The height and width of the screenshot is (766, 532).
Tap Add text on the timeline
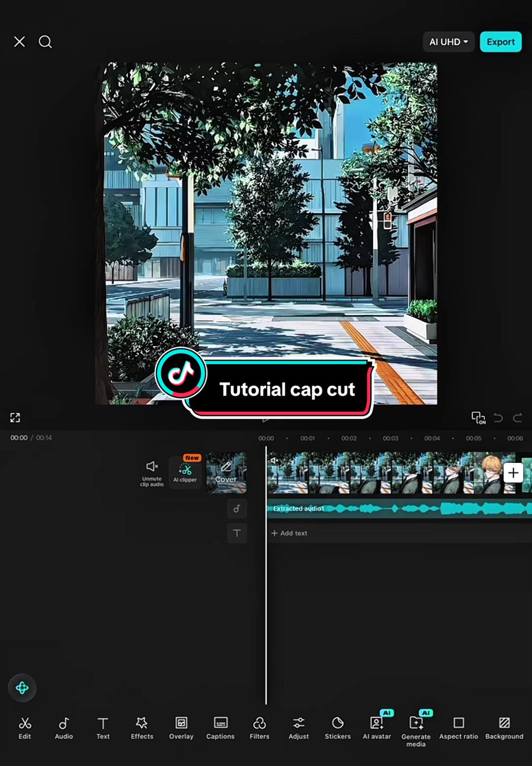click(x=289, y=533)
